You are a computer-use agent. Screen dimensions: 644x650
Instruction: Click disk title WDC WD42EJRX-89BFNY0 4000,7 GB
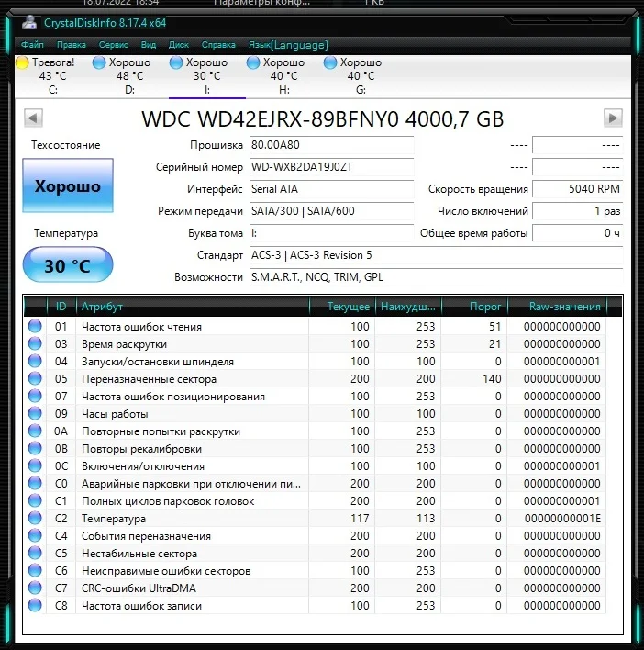click(x=323, y=119)
